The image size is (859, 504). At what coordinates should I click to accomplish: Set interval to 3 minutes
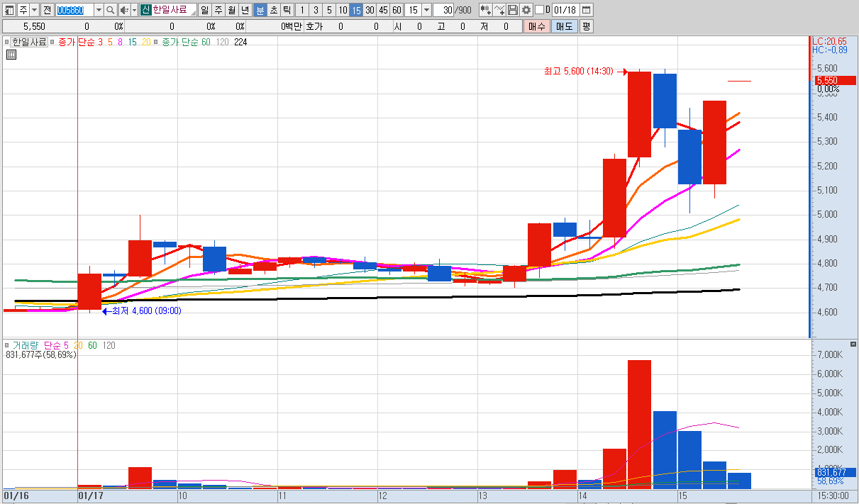point(315,10)
